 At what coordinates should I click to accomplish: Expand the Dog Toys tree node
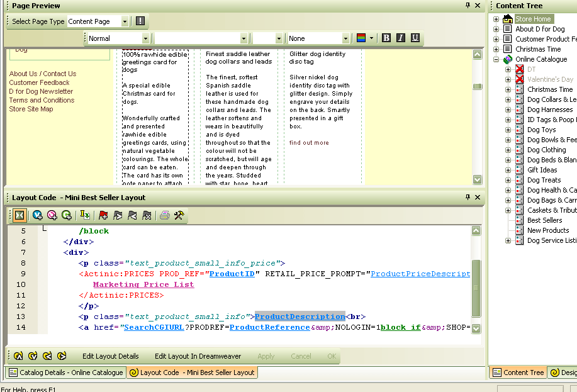(508, 130)
